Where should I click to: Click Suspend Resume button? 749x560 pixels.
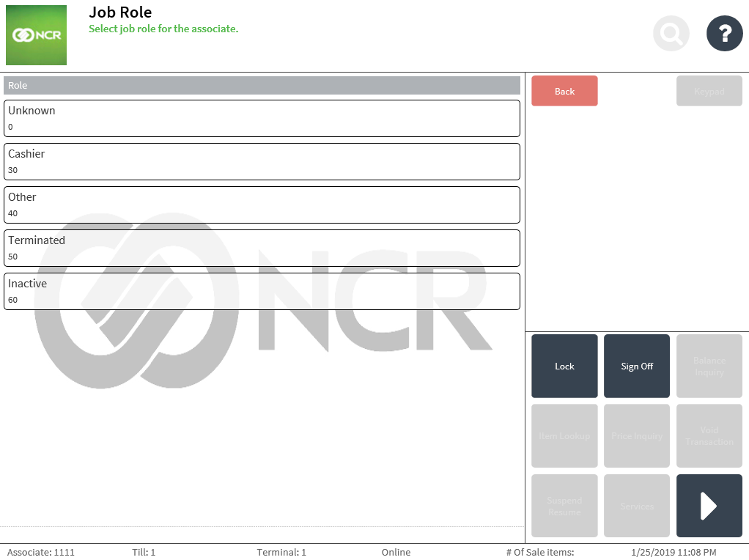tap(564, 506)
